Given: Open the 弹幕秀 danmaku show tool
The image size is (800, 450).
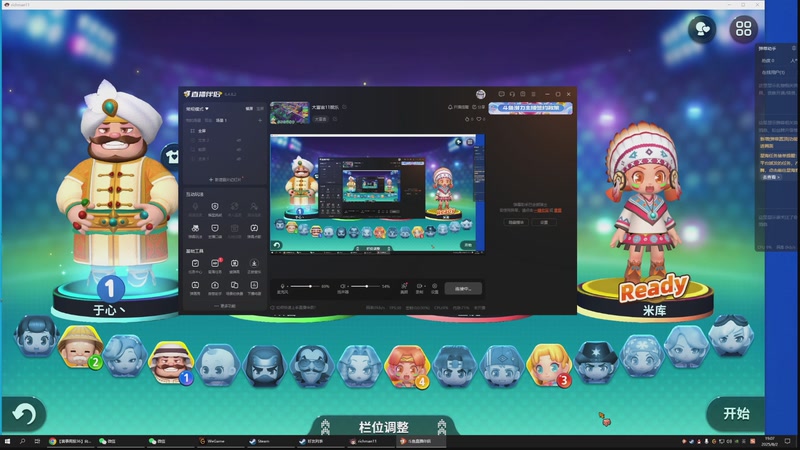Looking at the screenshot, I should [195, 288].
